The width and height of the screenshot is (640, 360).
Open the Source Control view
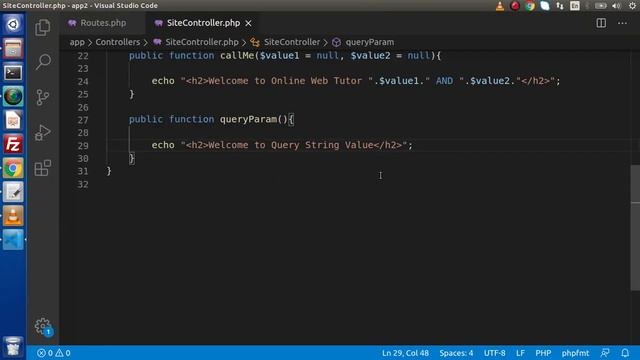tap(42, 97)
